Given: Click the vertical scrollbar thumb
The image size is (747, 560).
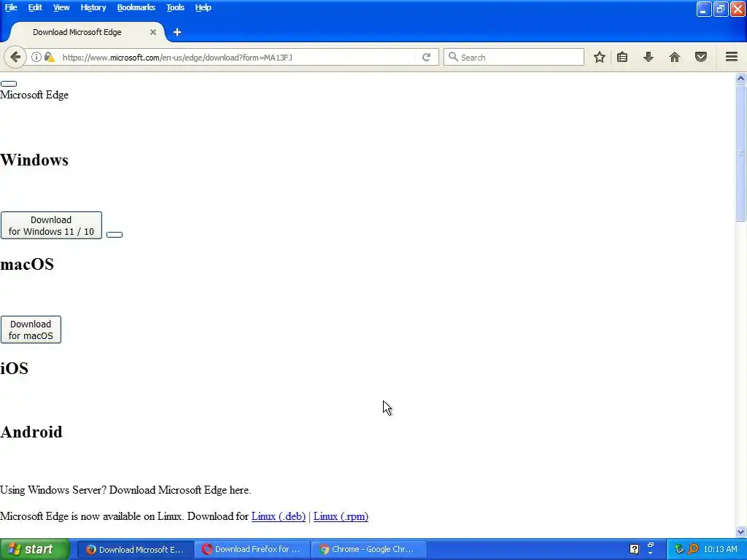Looking at the screenshot, I should coord(740,152).
